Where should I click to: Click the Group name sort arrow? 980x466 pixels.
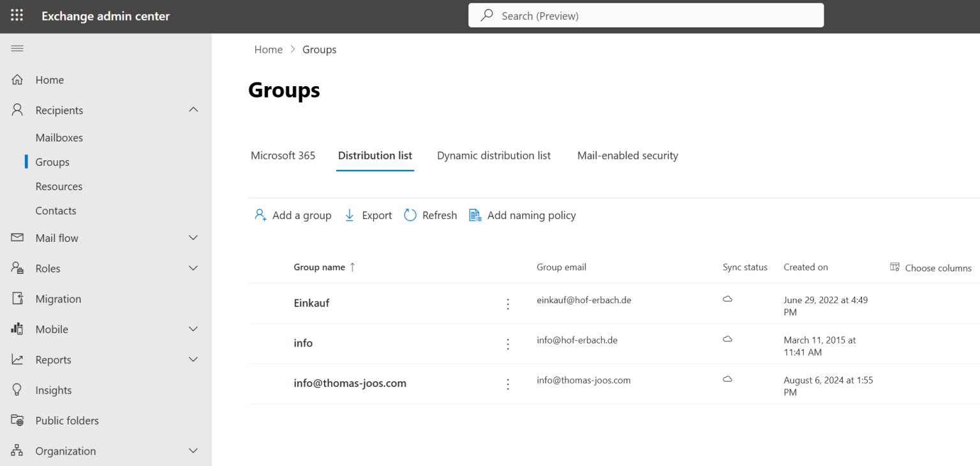pos(352,267)
